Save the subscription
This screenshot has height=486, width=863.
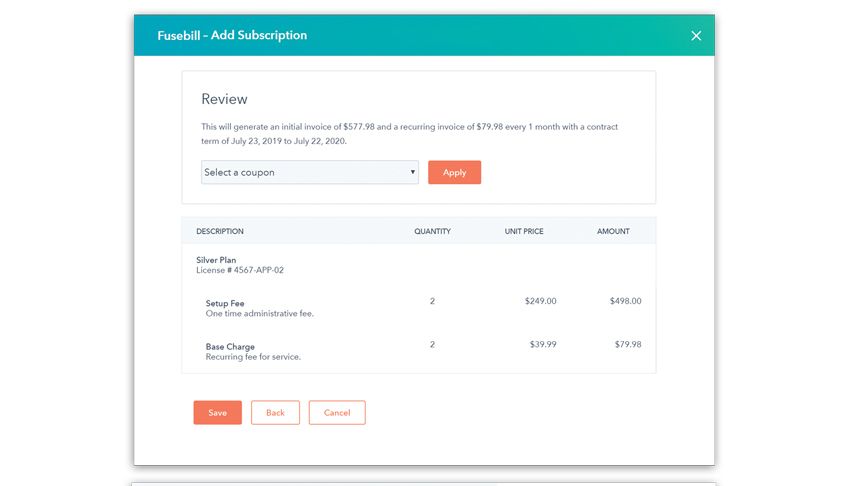217,412
